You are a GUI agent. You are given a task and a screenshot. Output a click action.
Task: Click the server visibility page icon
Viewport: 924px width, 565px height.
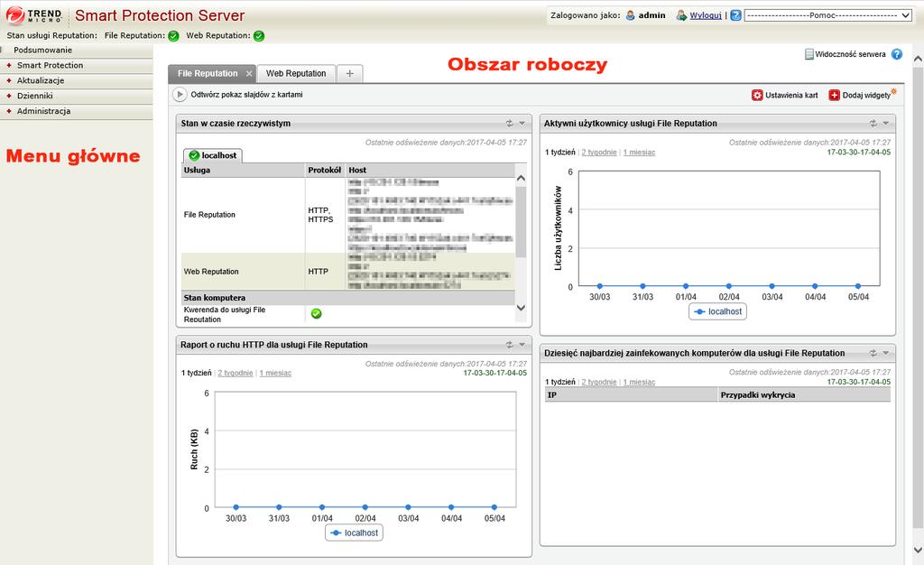[x=809, y=54]
